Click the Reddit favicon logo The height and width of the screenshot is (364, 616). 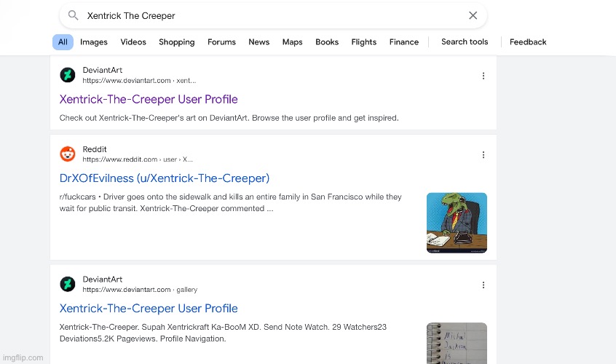68,154
